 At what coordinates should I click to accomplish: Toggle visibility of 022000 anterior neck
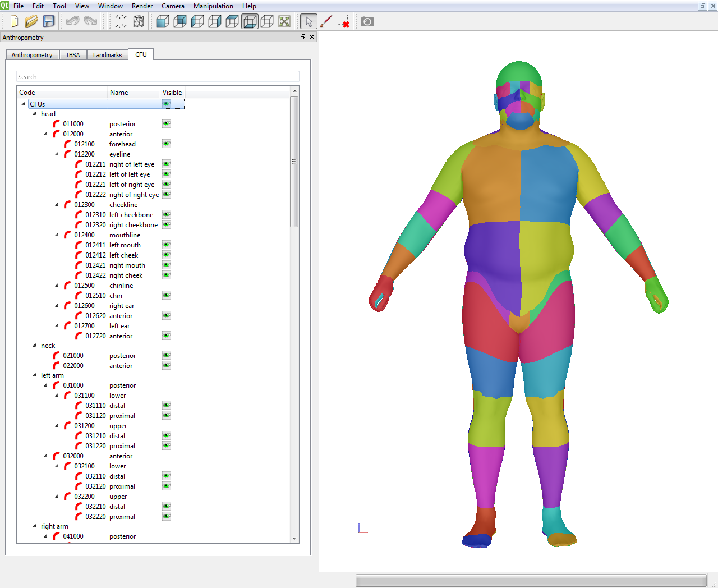click(167, 365)
